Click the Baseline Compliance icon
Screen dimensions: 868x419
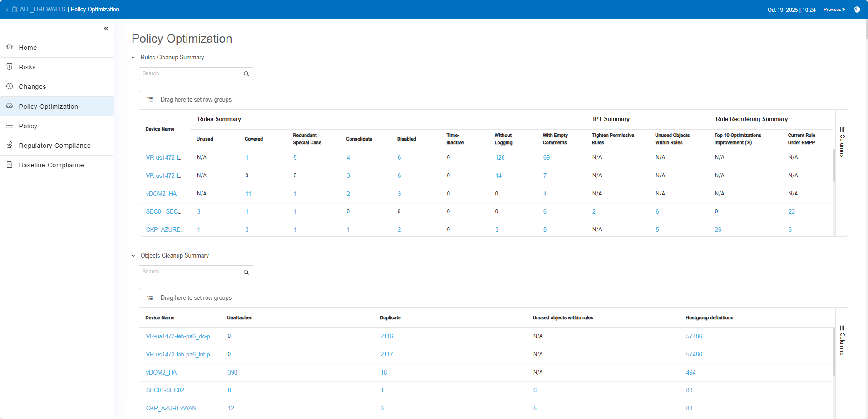click(10, 165)
